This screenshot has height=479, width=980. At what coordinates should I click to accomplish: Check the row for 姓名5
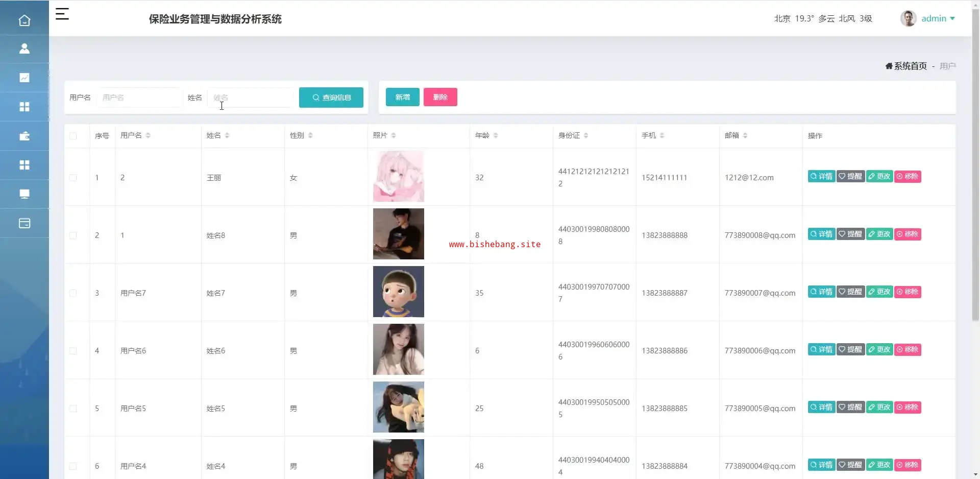coord(73,409)
